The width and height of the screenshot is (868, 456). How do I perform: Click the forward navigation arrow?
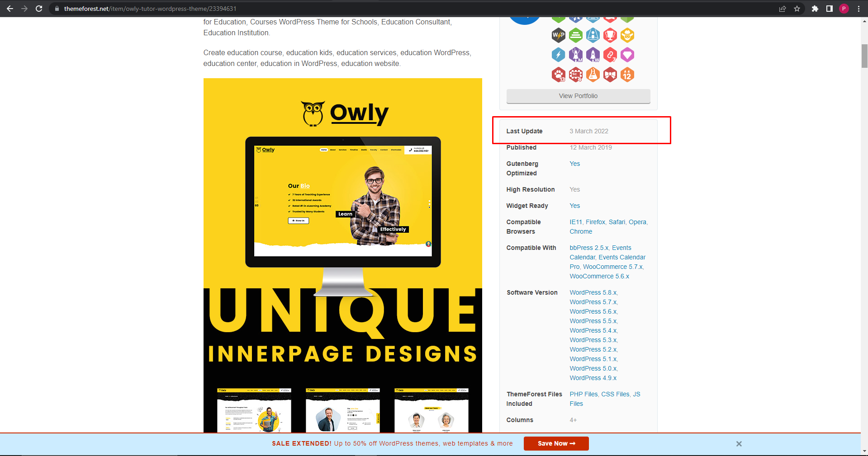coord(24,9)
